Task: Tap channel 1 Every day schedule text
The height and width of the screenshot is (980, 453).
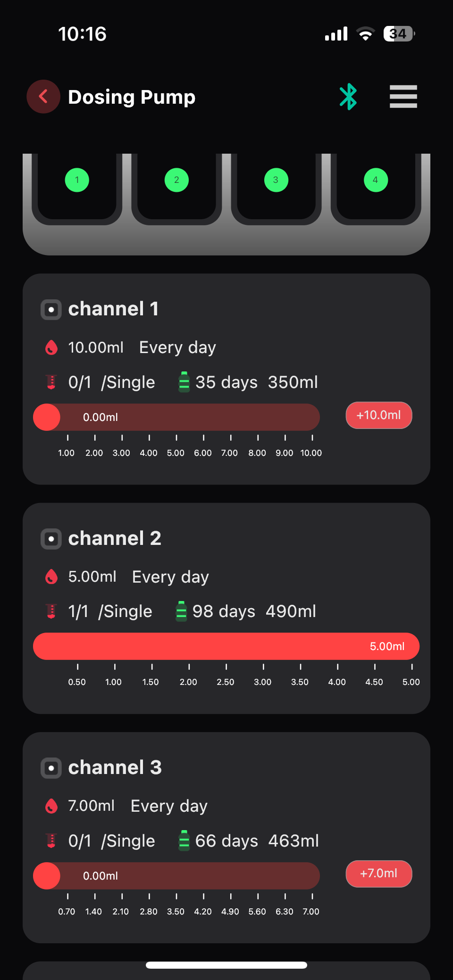Action: (177, 348)
